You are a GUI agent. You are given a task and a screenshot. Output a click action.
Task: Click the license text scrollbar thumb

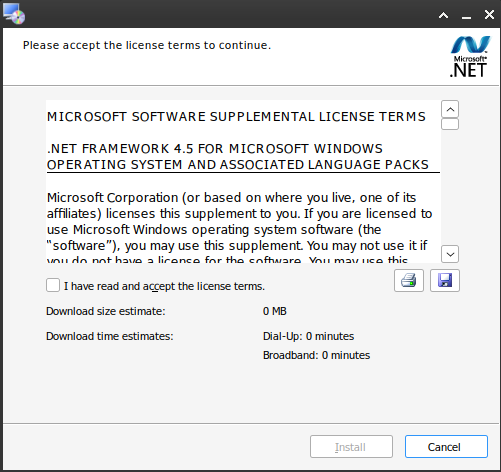point(450,124)
